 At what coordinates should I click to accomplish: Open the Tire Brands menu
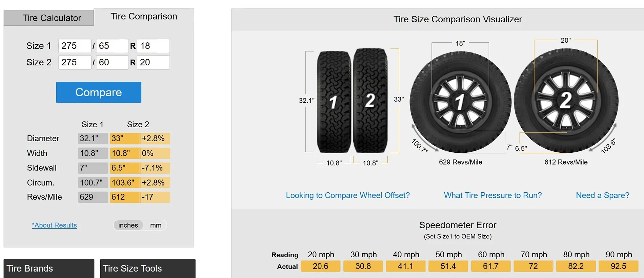click(49, 269)
